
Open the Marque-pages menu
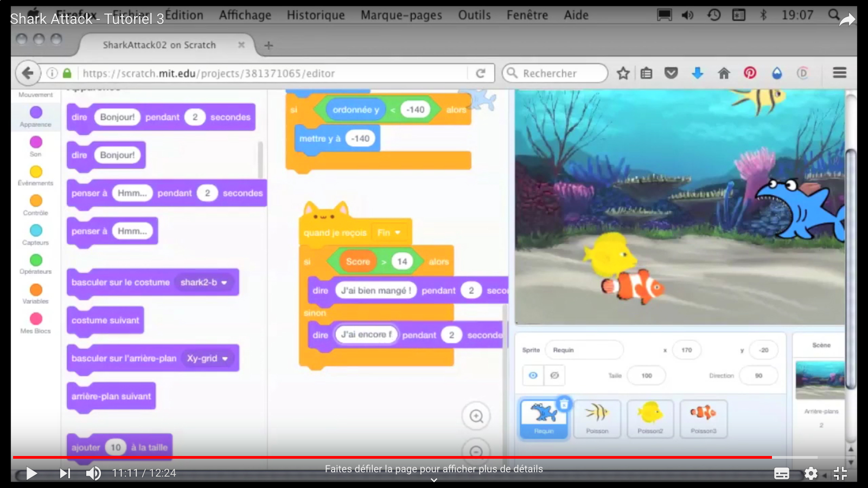pos(401,15)
